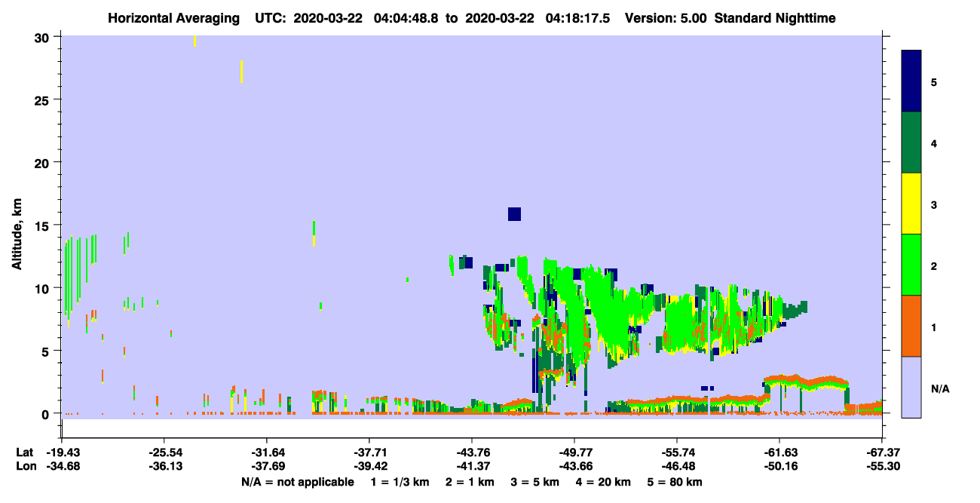Click the dark green colorbar segment labeled 4

(911, 143)
